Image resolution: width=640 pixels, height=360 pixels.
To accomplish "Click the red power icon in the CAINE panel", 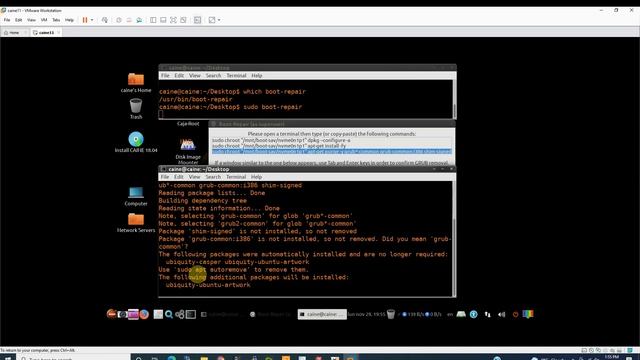I will pyautogui.click(x=516, y=314).
